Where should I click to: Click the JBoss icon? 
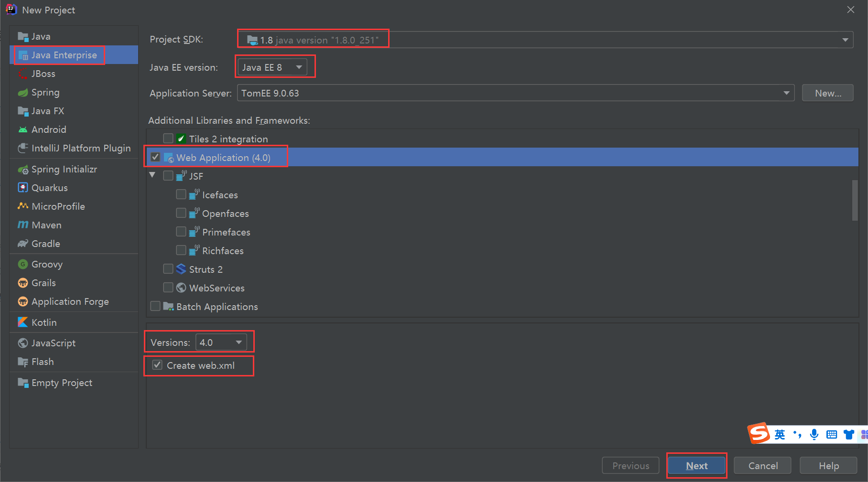(23, 74)
